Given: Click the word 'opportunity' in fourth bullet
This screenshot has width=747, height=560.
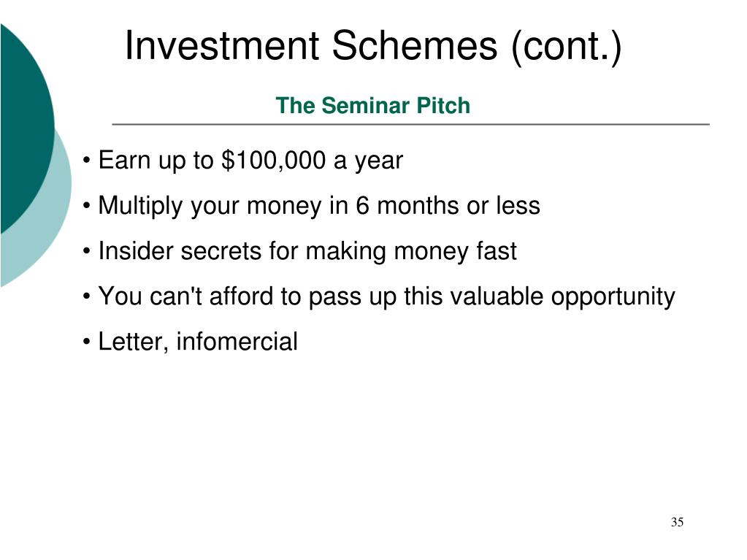Looking at the screenshot, I should 613,297.
